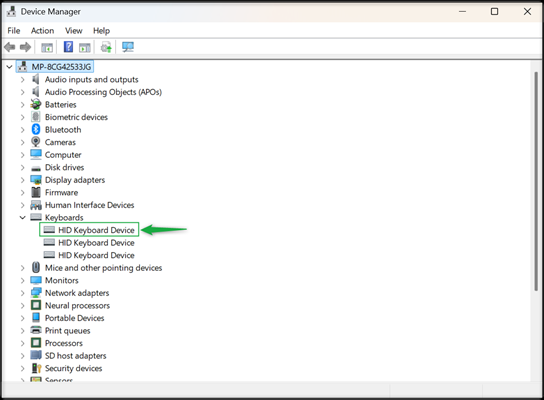Collapse the MP-8CG42533JG root node
This screenshot has width=544, height=400.
pos(9,67)
